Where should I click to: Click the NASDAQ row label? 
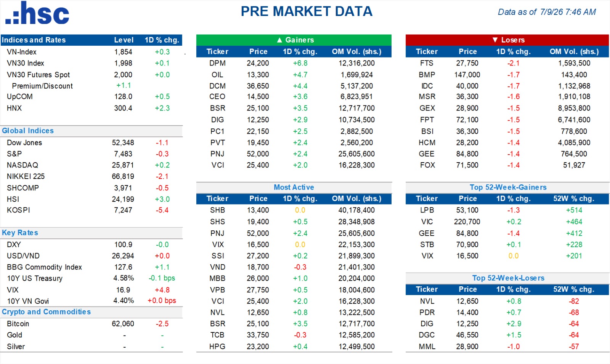pyautogui.click(x=22, y=165)
